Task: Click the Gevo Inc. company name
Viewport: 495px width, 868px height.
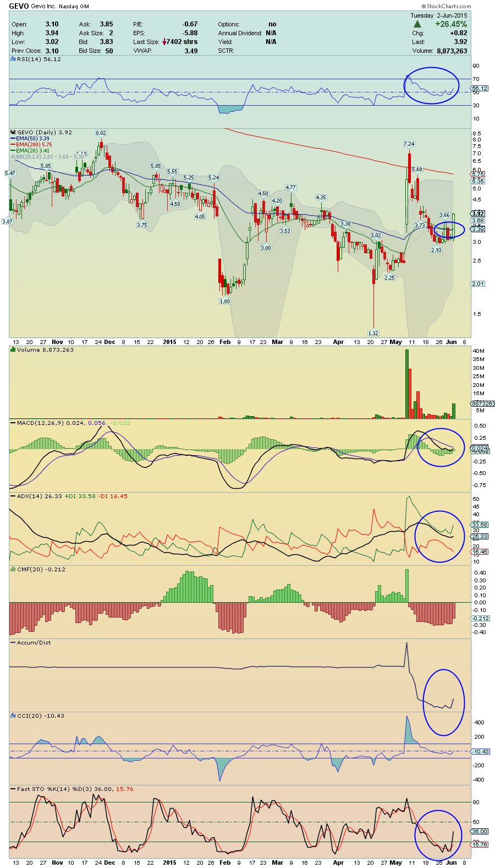Action: (x=44, y=7)
